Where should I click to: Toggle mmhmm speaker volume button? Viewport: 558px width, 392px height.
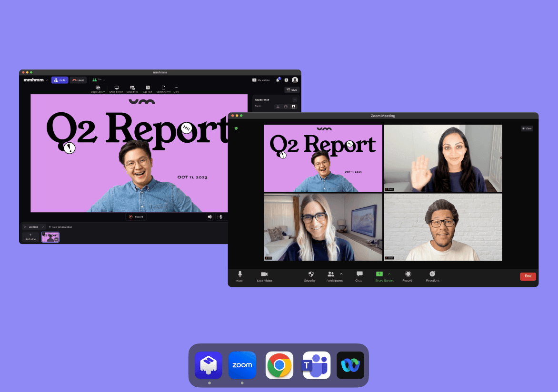click(x=210, y=216)
